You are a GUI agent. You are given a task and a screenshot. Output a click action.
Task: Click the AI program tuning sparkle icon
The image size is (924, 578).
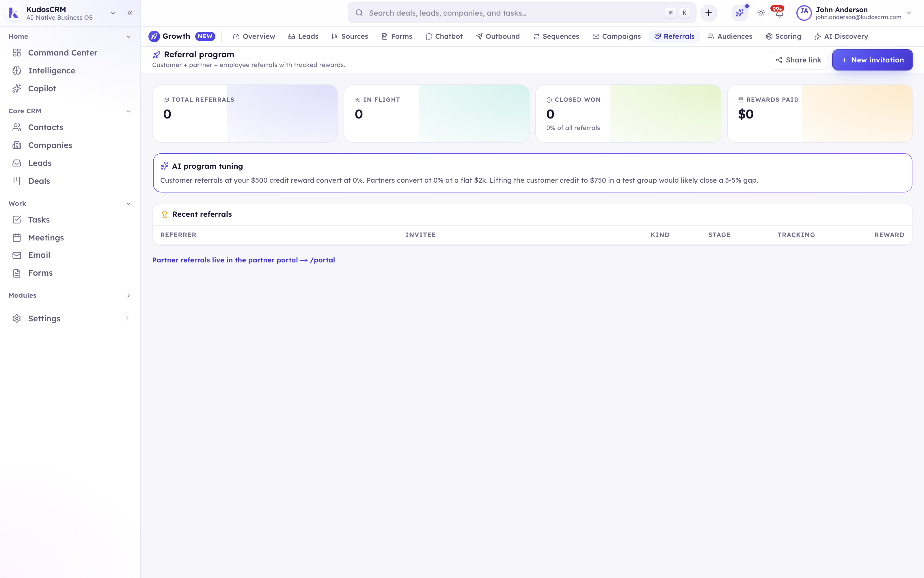point(165,166)
